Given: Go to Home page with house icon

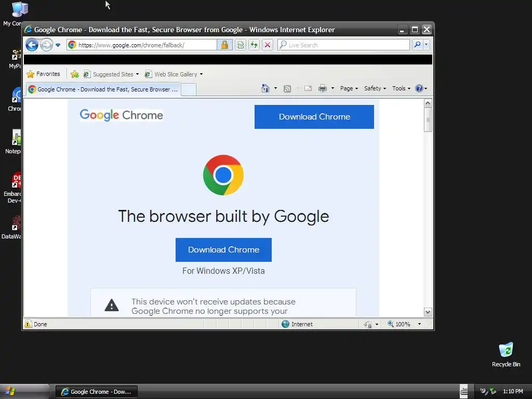Looking at the screenshot, I should coord(265,88).
